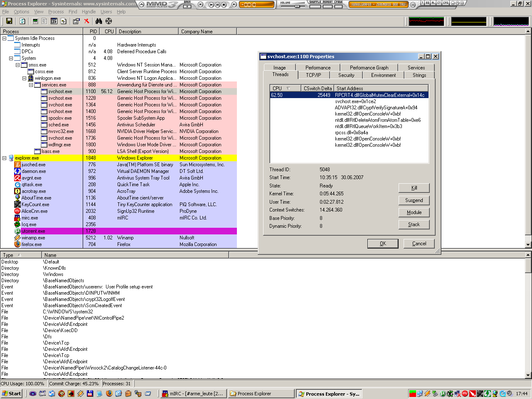The height and width of the screenshot is (399, 532).
Task: Click the mIRC #arme_leute taskbar button
Action: point(193,393)
